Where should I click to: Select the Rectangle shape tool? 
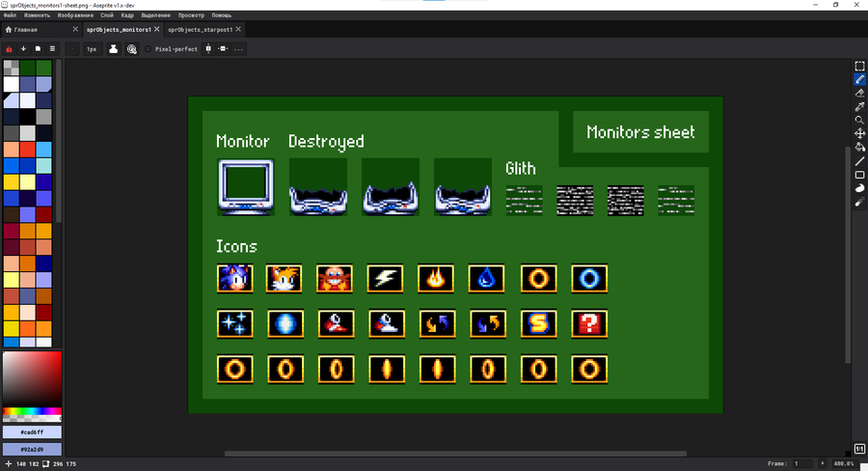(859, 175)
